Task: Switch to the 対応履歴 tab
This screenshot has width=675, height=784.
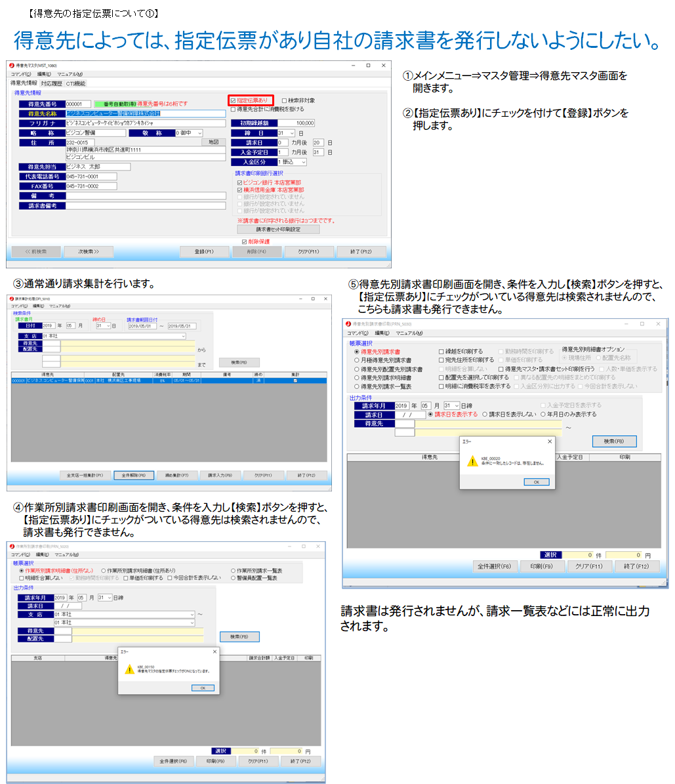Action: tap(51, 84)
